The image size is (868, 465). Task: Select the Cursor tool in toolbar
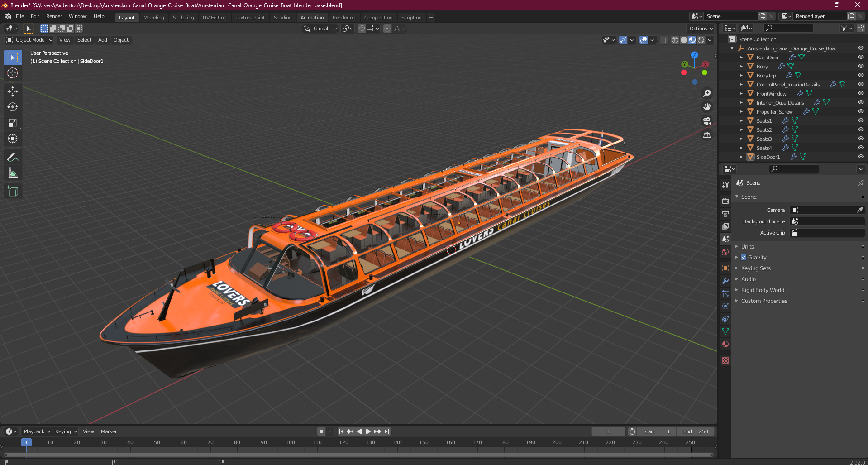(x=13, y=73)
